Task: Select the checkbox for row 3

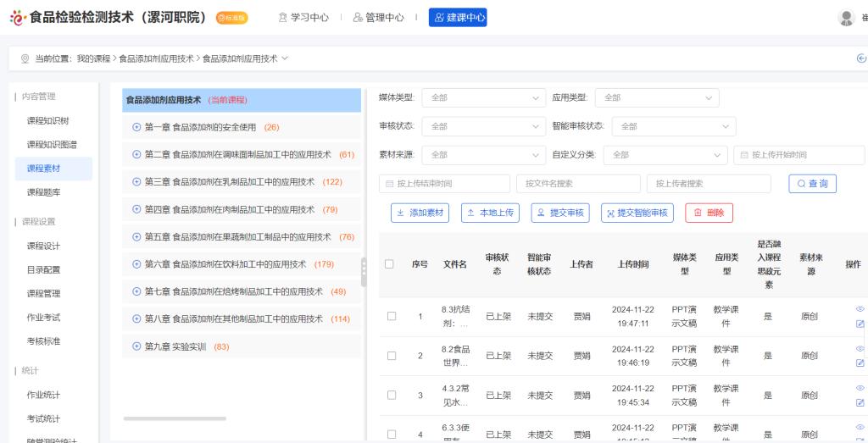Action: [x=391, y=395]
